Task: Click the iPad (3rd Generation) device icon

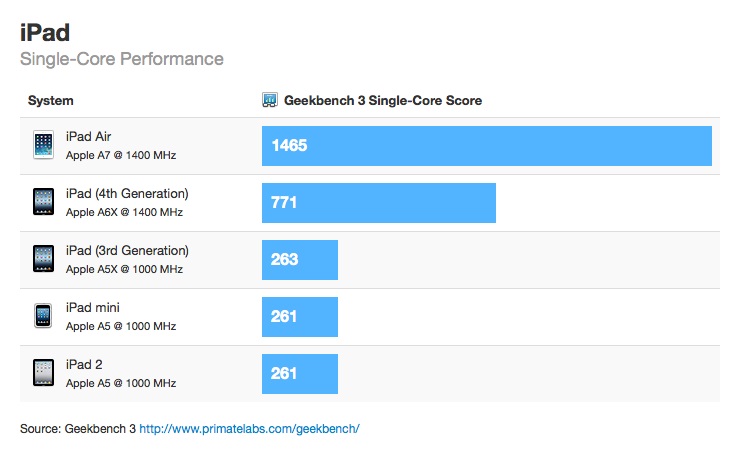Action: point(43,259)
